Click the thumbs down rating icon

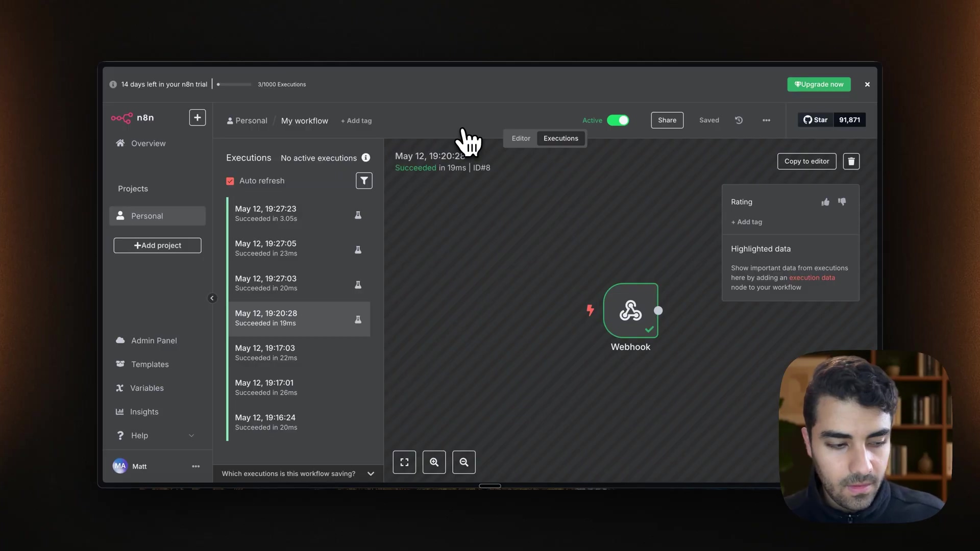tap(842, 202)
